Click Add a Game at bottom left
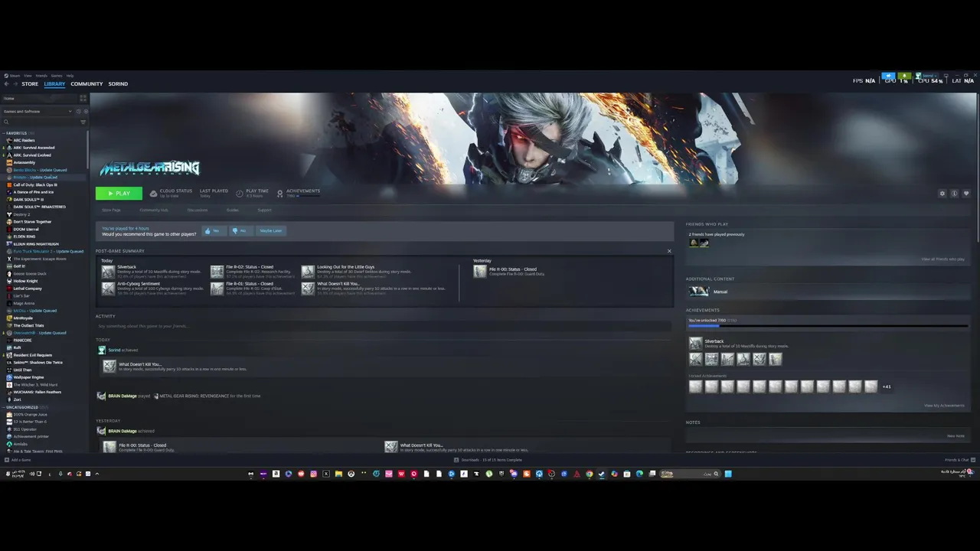Image resolution: width=980 pixels, height=551 pixels. click(x=18, y=460)
